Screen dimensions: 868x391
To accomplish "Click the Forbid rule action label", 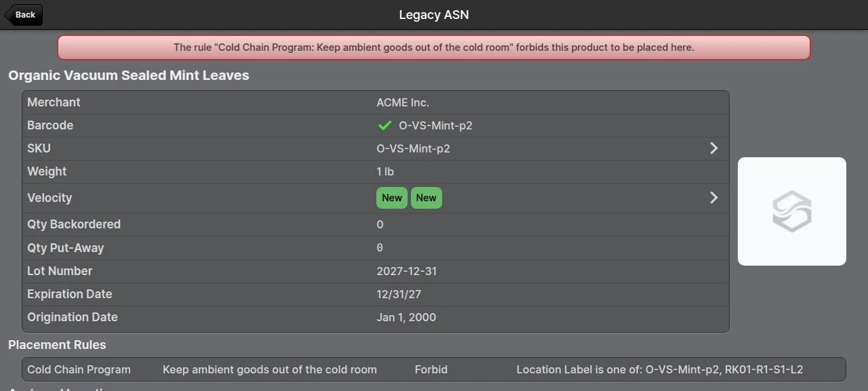I will pos(431,370).
